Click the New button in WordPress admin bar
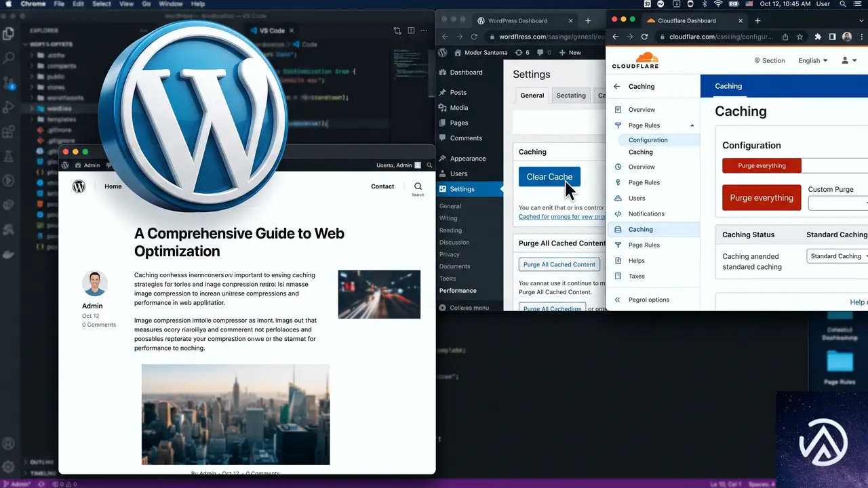 [x=570, y=52]
